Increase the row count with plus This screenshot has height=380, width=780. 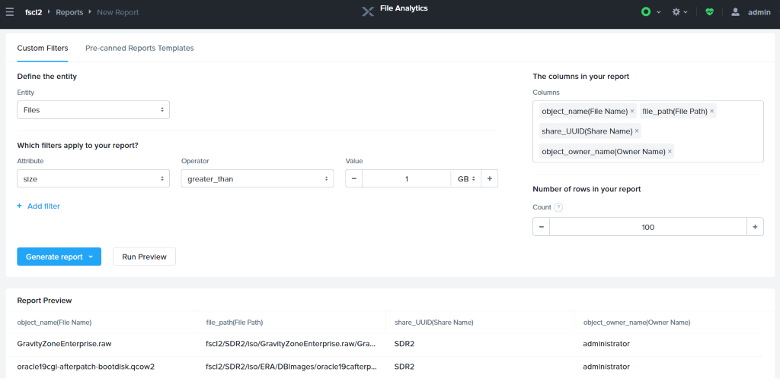pos(755,227)
